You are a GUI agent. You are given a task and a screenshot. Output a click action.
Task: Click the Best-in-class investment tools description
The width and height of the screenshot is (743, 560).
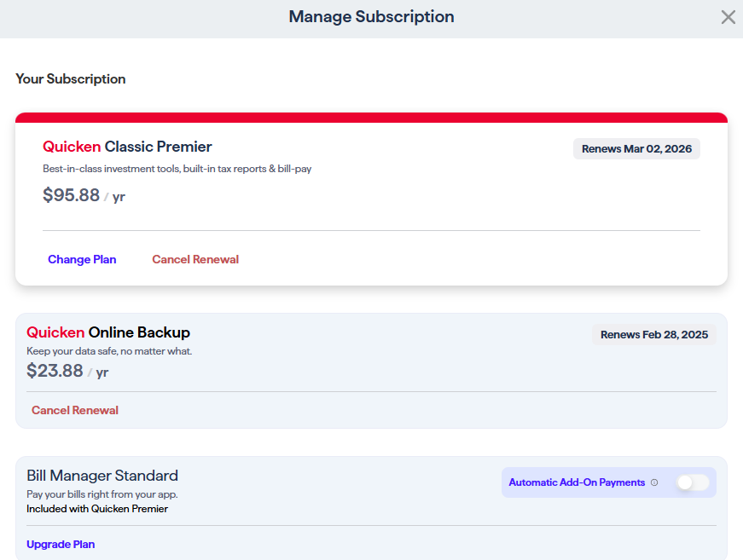[177, 169]
